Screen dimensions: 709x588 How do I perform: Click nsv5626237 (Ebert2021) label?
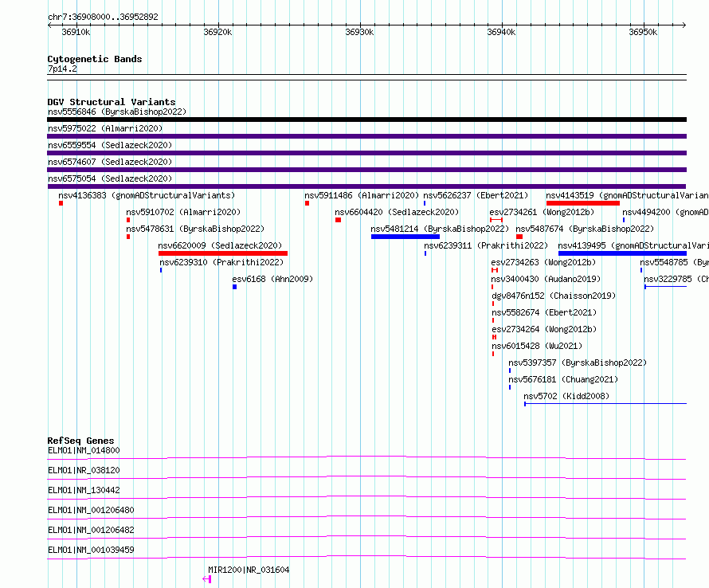click(x=476, y=195)
